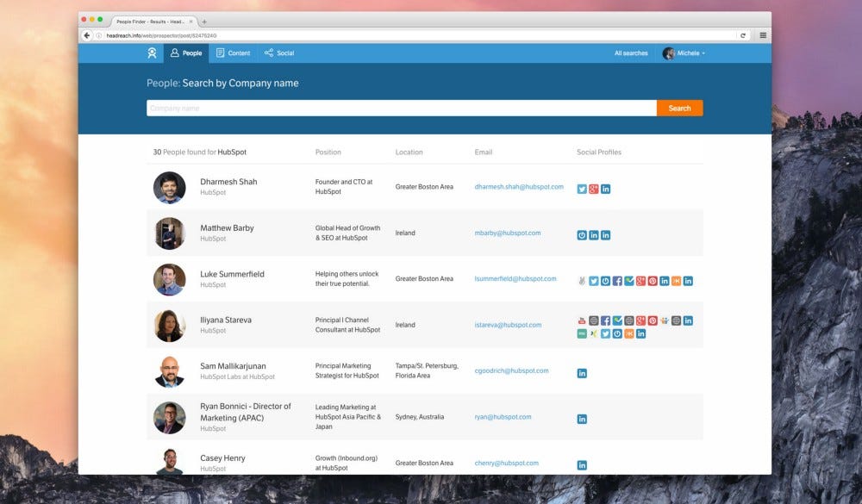The height and width of the screenshot is (504, 862).
Task: Click the HeadReach logo icon
Action: [152, 53]
